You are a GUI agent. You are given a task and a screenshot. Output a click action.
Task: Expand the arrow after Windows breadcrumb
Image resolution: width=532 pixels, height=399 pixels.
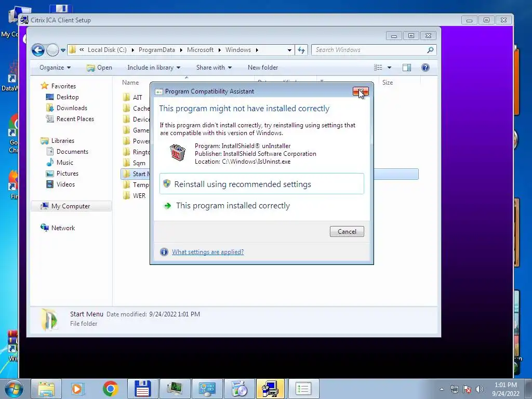click(x=257, y=50)
